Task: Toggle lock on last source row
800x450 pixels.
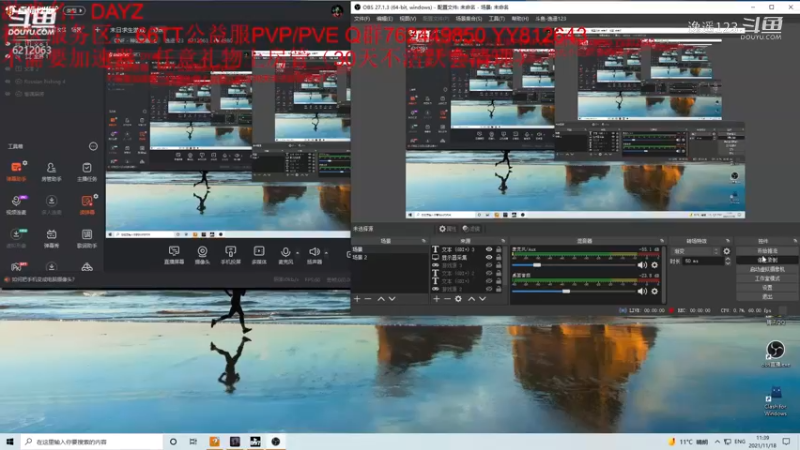Action: tap(498, 289)
